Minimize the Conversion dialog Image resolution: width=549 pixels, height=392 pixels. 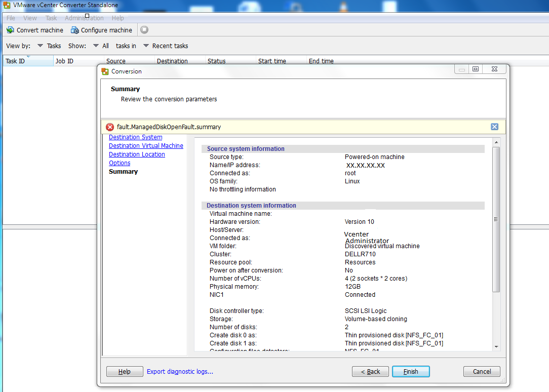(462, 69)
